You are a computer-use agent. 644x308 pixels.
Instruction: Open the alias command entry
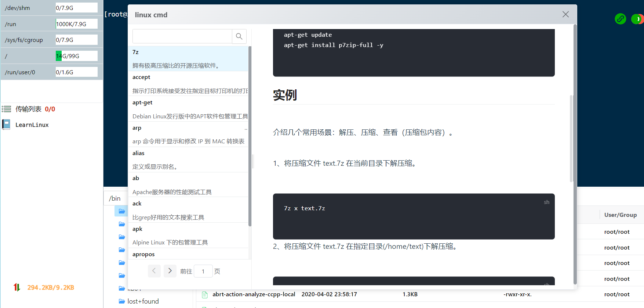188,160
